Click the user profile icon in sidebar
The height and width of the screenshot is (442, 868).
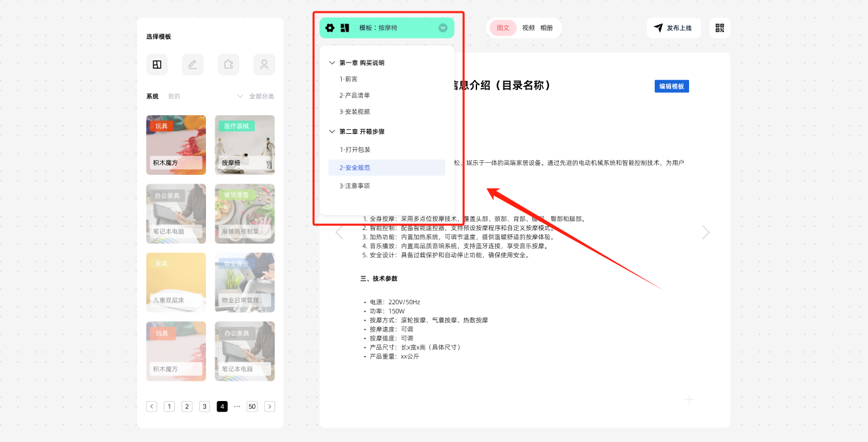pos(264,65)
